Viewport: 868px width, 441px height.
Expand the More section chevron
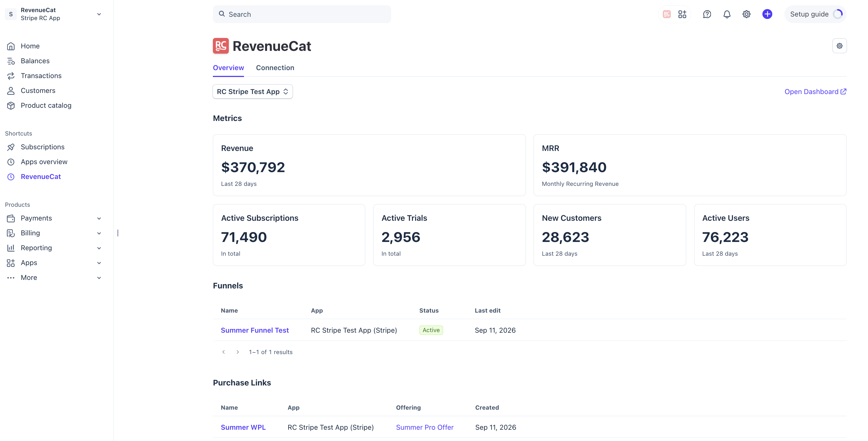pos(99,278)
